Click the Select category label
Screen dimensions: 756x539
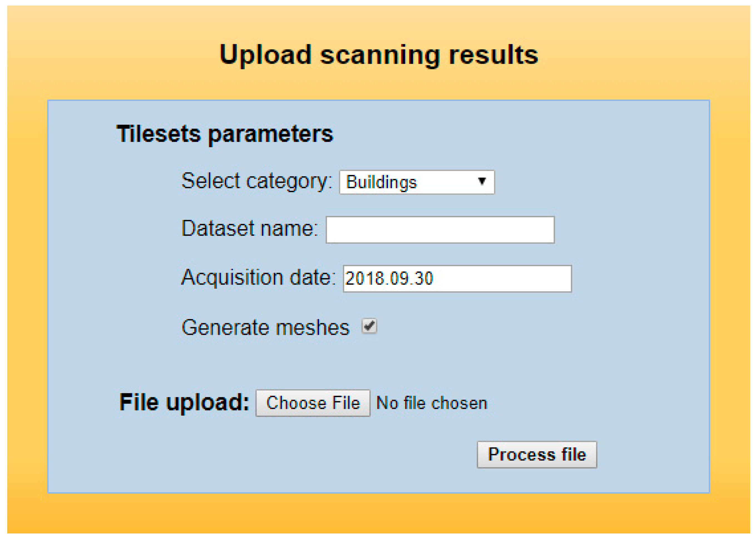point(256,181)
